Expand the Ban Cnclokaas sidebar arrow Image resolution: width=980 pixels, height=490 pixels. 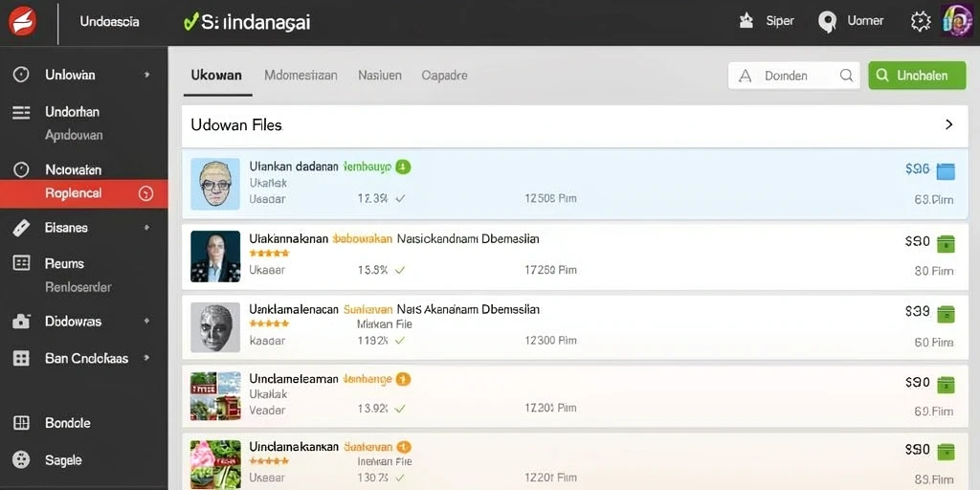tap(146, 358)
